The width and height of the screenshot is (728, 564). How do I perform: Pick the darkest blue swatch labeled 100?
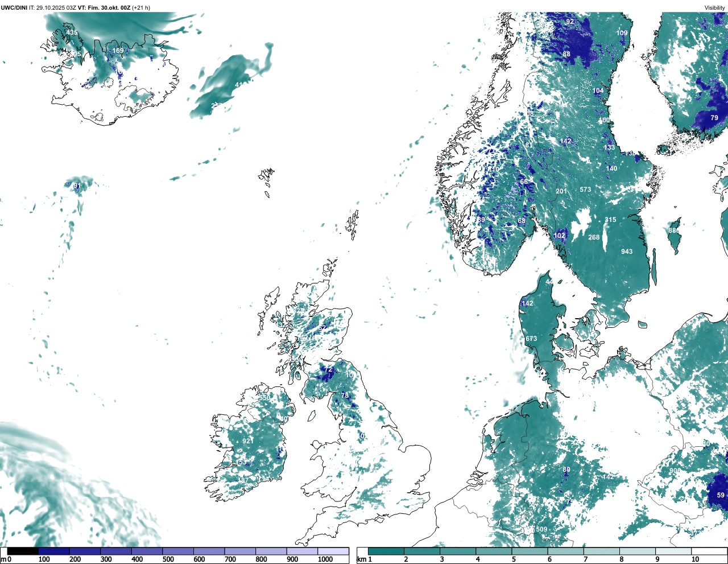54,551
